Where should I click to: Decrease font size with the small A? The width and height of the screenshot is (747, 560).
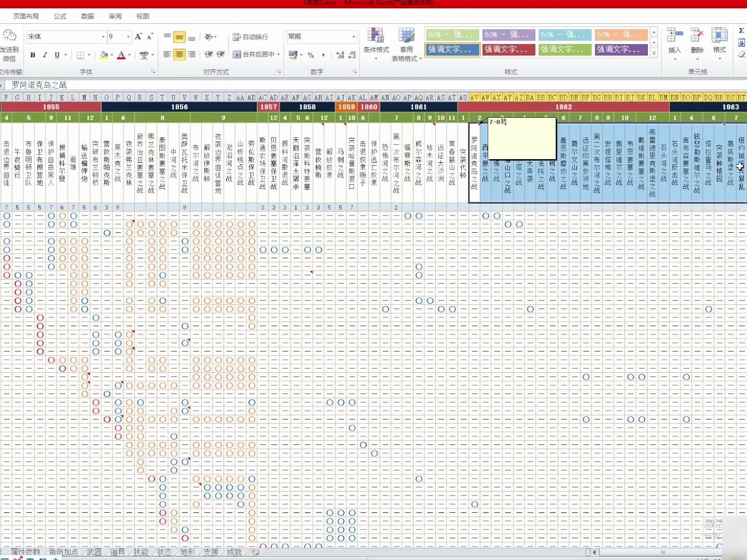tap(149, 36)
